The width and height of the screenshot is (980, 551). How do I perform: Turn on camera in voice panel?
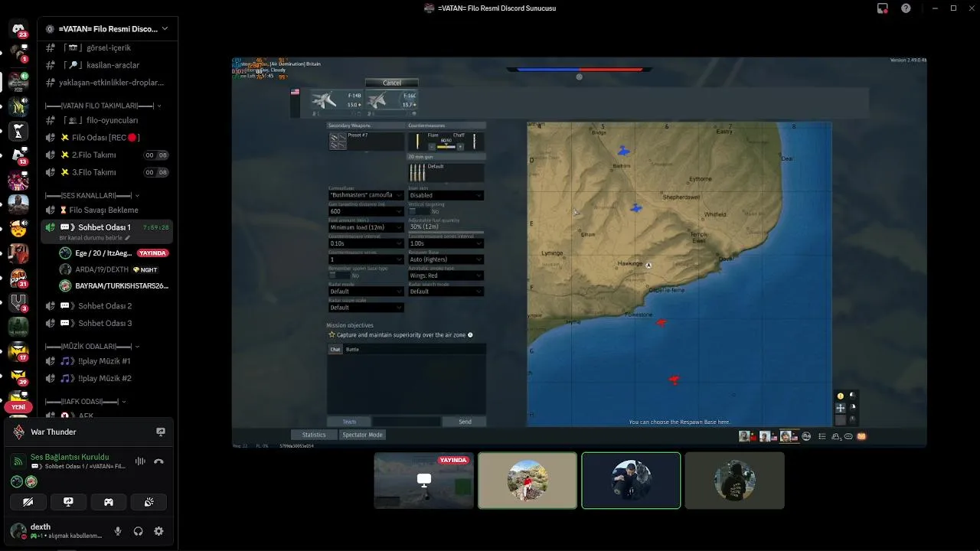28,502
